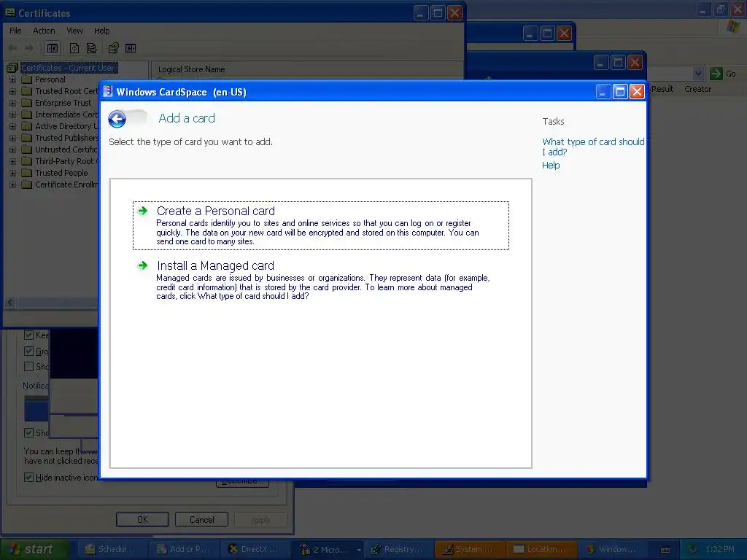Toggle checked 'Sho...' checkbox under Notification area
The image size is (747, 560).
[x=28, y=433]
